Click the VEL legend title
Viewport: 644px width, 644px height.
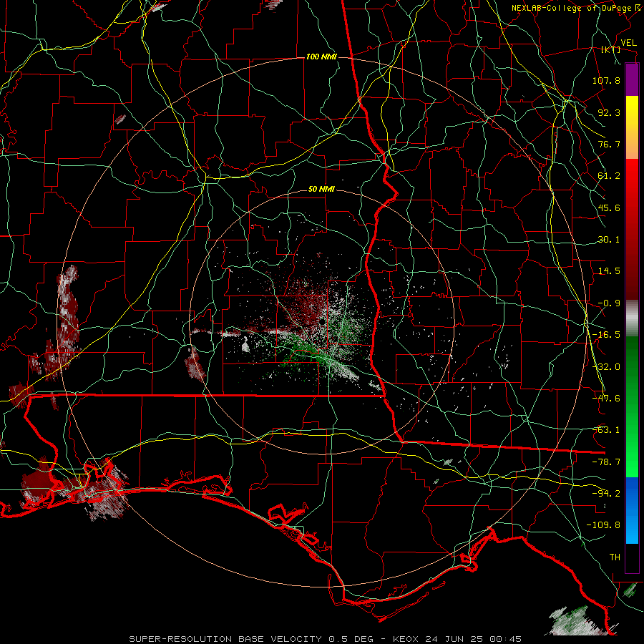(629, 42)
